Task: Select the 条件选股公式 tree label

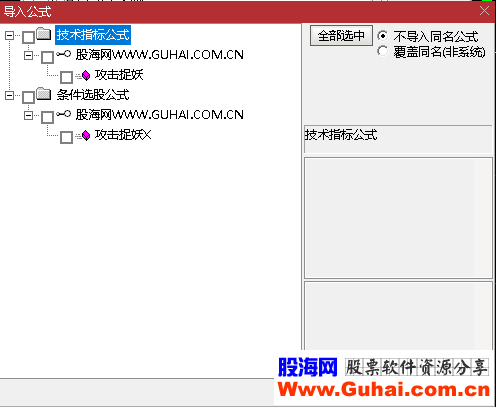Action: pos(93,95)
